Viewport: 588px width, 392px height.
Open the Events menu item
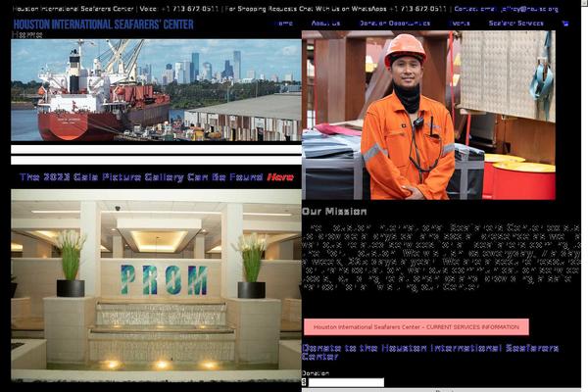click(460, 24)
